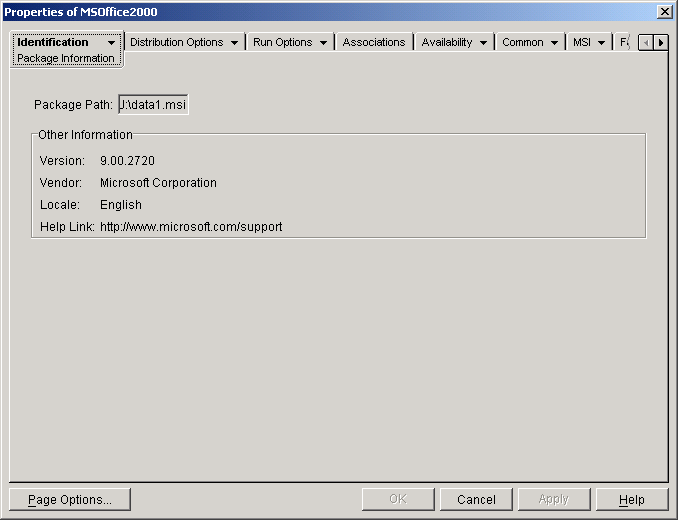Click the Help Link label

[x=67, y=227]
